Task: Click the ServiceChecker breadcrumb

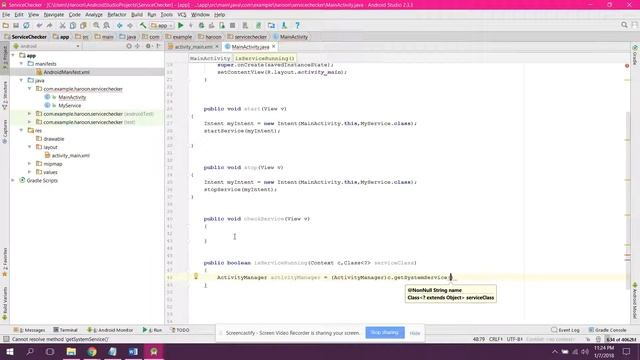Action: coord(25,37)
